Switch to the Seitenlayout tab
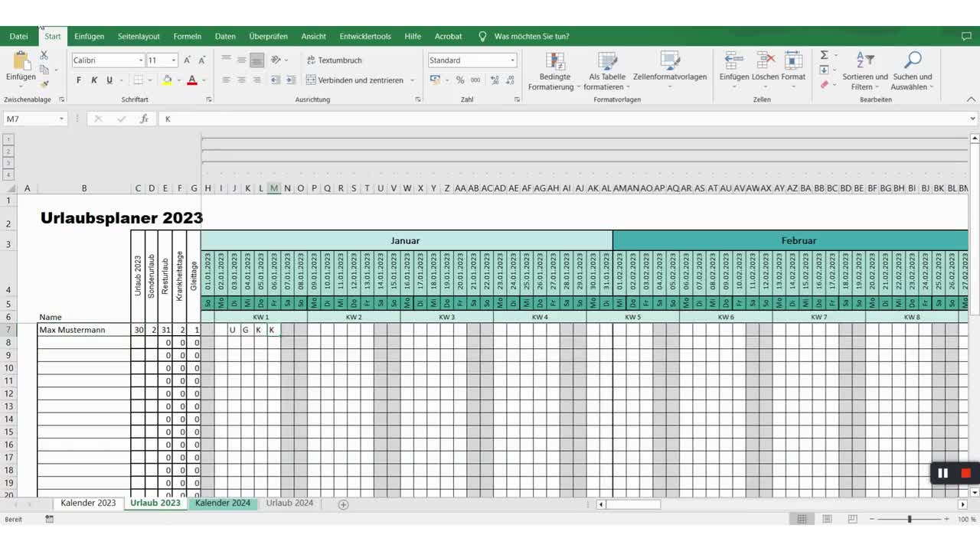 [x=139, y=36]
